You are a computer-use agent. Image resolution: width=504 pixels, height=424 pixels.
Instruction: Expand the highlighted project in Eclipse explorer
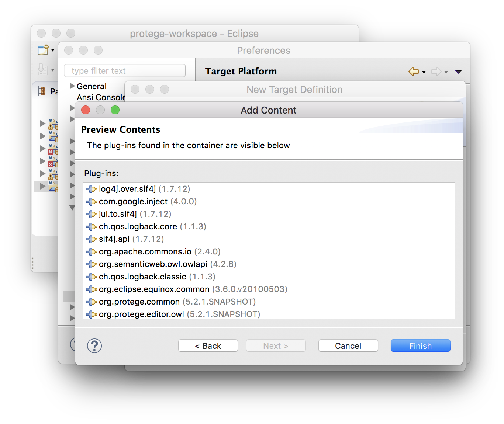point(43,186)
